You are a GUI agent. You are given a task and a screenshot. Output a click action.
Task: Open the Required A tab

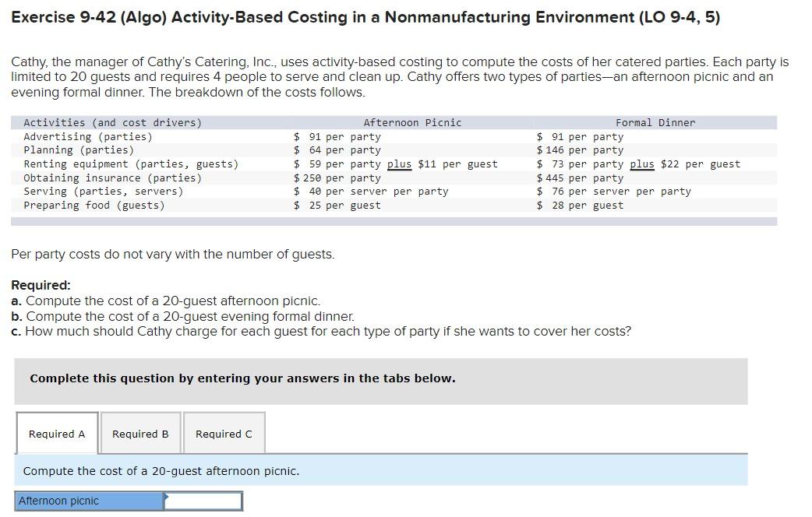(55, 434)
